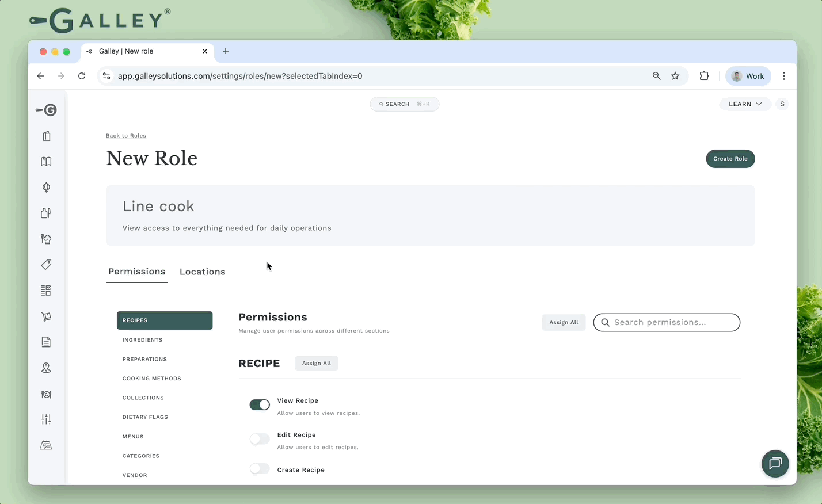Click the zoom magnifier in address bar

click(656, 76)
